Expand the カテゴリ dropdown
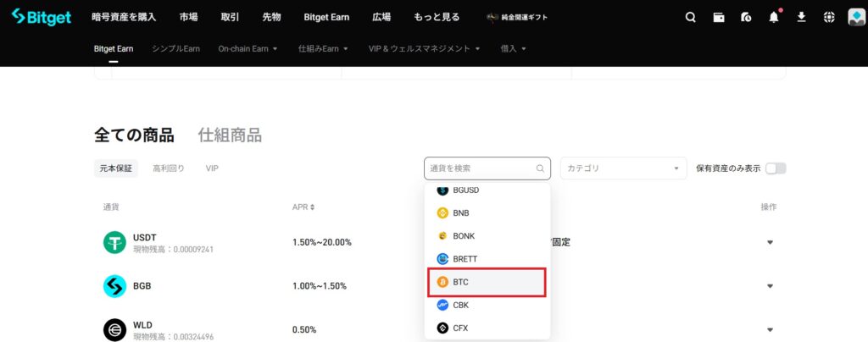This screenshot has width=868, height=342. [x=623, y=168]
